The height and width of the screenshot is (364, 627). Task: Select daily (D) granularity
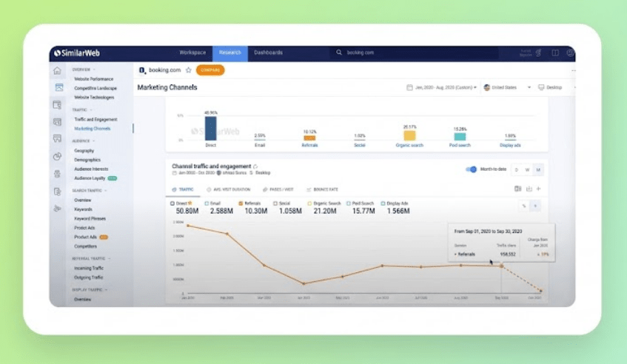(517, 170)
